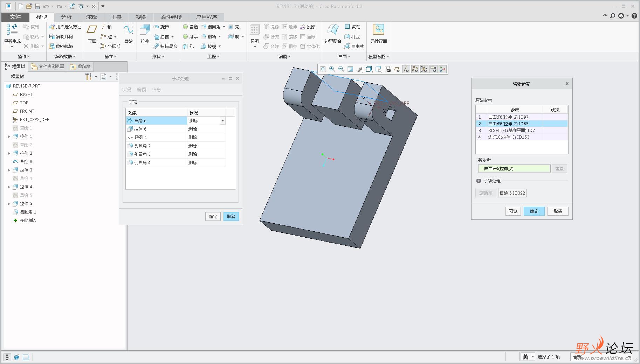The height and width of the screenshot is (364, 640).
Task: Click 确定 in the 子项处理 dialog
Action: tap(213, 217)
